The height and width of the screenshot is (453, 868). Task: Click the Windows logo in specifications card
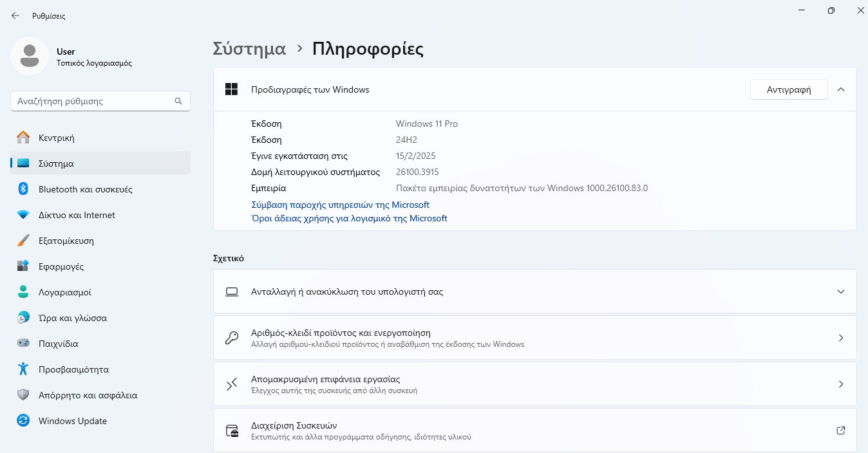tap(232, 89)
